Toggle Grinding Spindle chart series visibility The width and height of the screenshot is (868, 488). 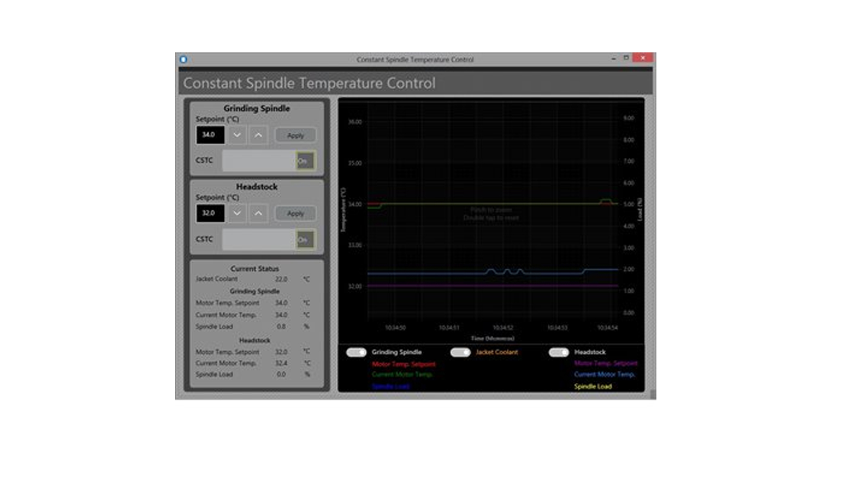[356, 352]
